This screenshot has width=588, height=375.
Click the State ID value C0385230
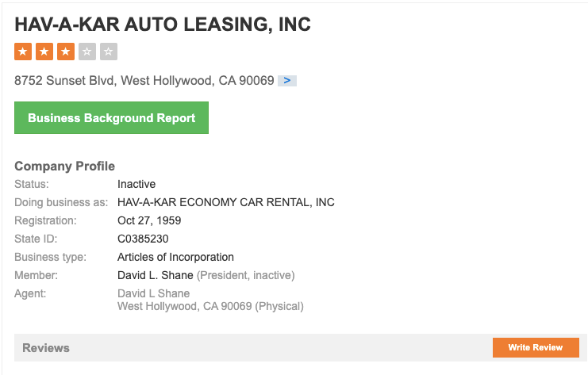pyautogui.click(x=143, y=239)
